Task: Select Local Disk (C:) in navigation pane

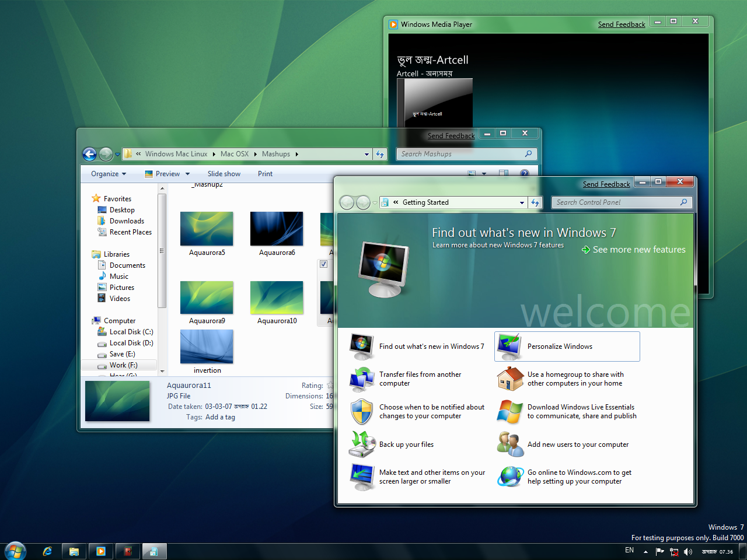Action: pos(131,332)
